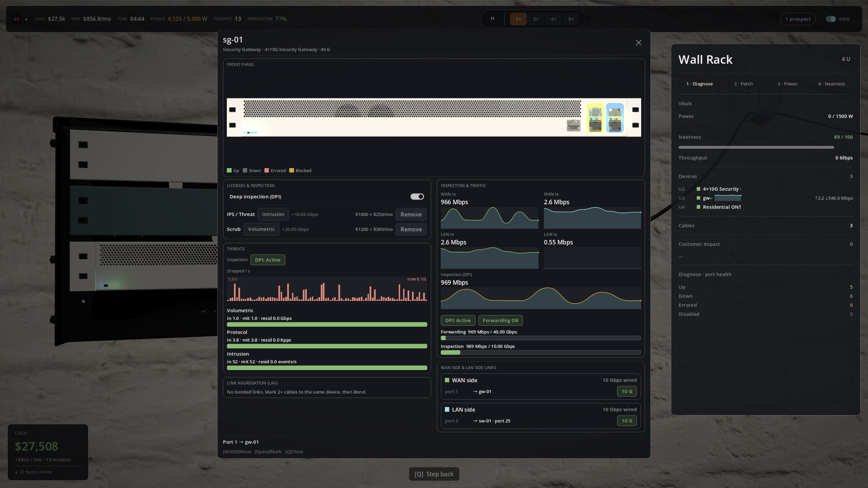Set game speed to 8×
The height and width of the screenshot is (488, 868).
tap(571, 19)
